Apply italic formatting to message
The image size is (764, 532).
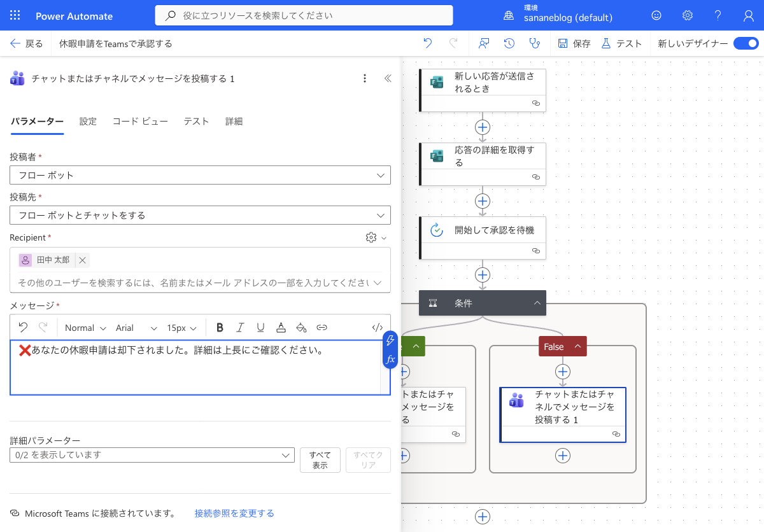(x=240, y=328)
